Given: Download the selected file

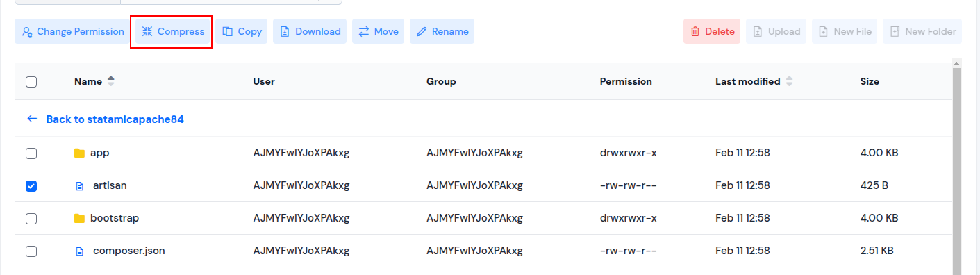Looking at the screenshot, I should [310, 31].
